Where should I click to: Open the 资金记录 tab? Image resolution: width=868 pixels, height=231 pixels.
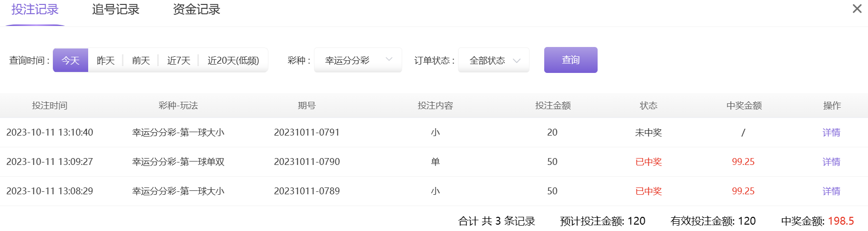[x=196, y=9]
